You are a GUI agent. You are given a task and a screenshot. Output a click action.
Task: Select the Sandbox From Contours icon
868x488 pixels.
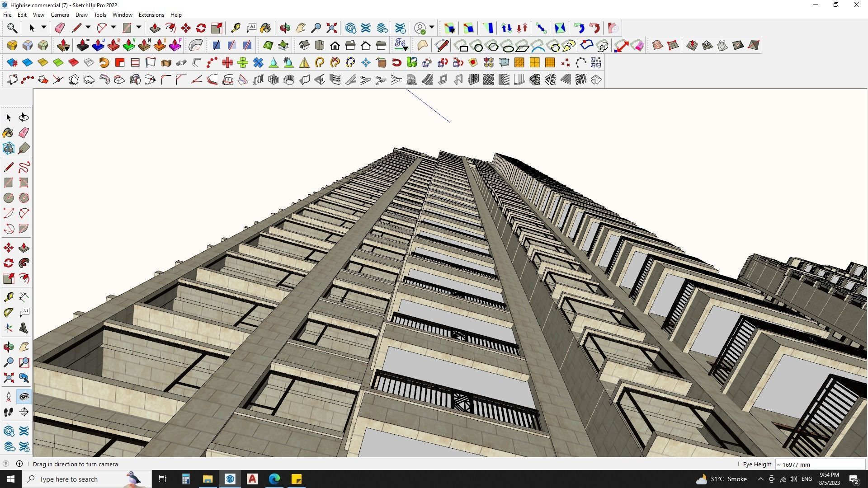pyautogui.click(x=658, y=45)
